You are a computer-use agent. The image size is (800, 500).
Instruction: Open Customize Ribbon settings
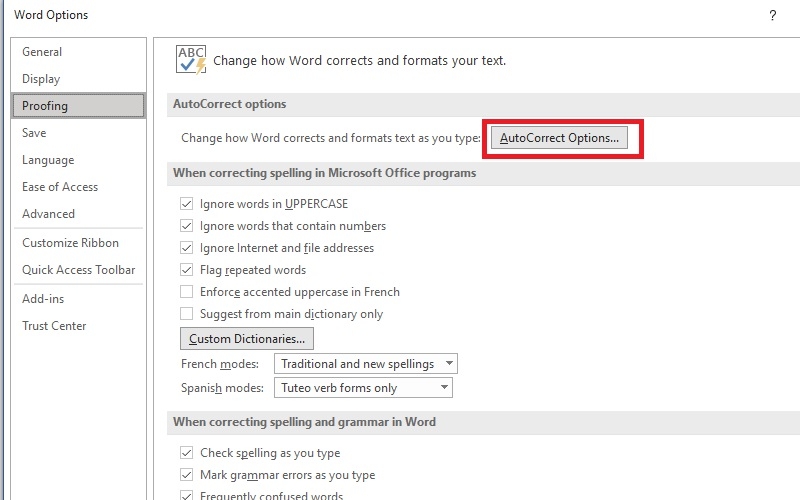[x=70, y=243]
